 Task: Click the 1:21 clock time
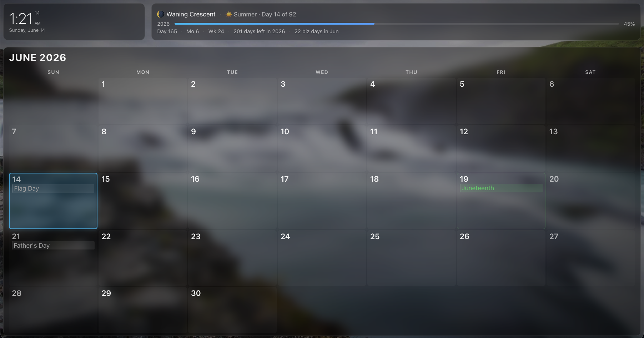(x=21, y=19)
